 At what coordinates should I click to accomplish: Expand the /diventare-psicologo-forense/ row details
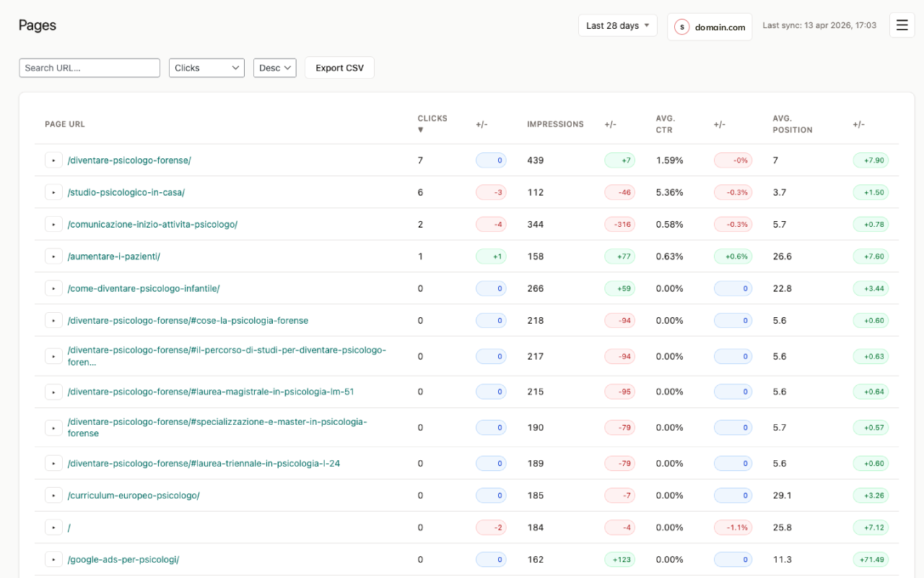pos(53,160)
